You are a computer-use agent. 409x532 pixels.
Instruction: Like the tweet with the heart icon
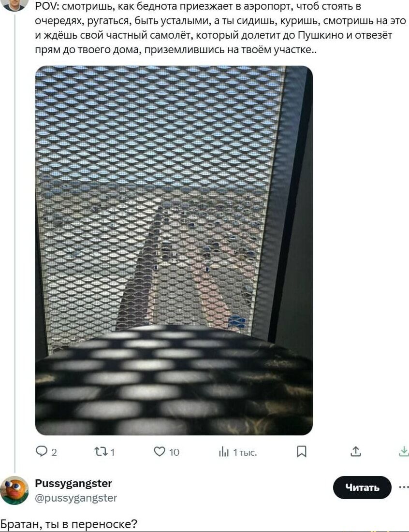click(x=159, y=451)
